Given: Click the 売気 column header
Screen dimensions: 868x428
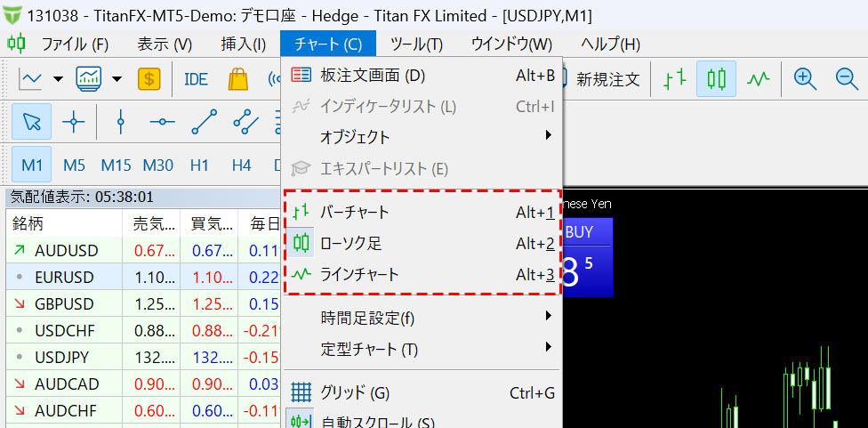Looking at the screenshot, I should tap(151, 223).
